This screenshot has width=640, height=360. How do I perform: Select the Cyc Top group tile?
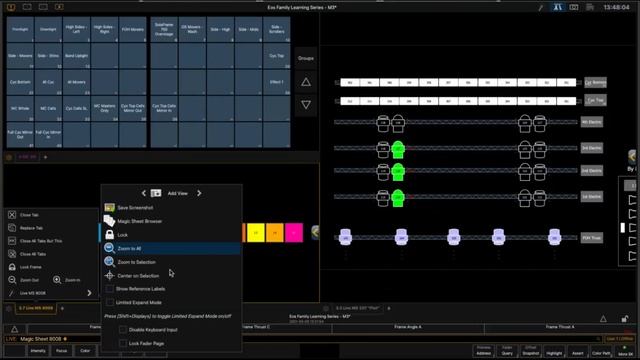[x=277, y=56]
